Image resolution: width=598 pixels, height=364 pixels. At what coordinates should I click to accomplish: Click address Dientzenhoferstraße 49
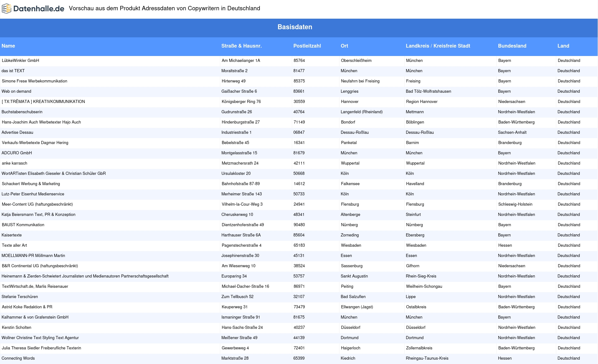point(243,225)
